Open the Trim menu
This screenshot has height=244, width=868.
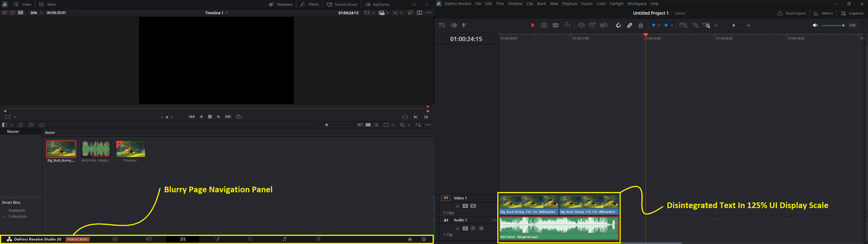point(500,4)
